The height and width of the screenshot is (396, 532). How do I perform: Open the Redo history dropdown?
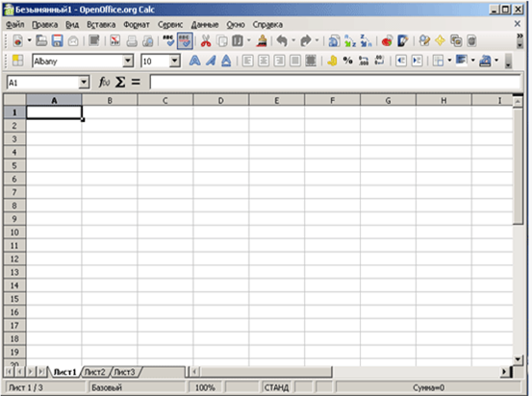pyautogui.click(x=317, y=40)
